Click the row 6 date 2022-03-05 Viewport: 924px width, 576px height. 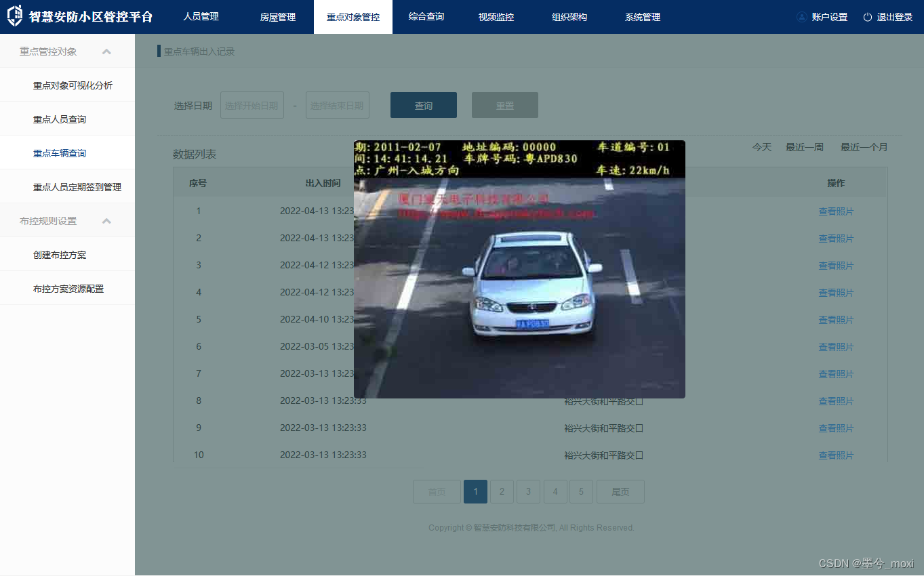coord(306,347)
